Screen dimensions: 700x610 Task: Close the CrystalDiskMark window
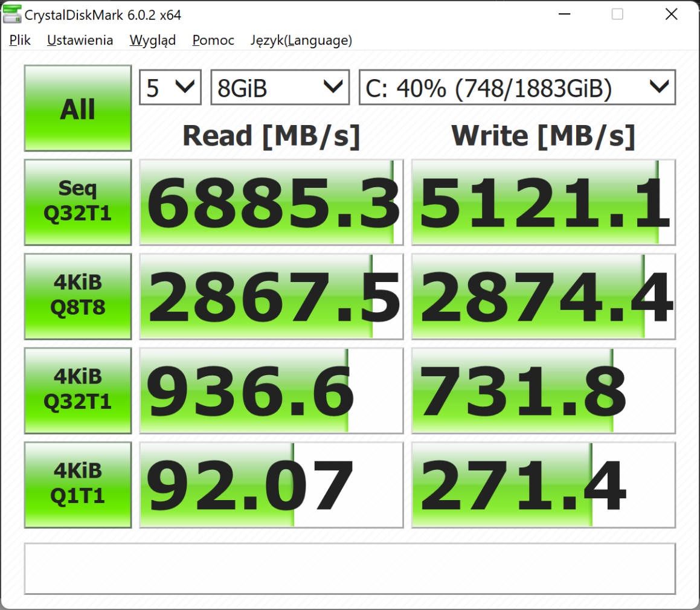pos(672,14)
